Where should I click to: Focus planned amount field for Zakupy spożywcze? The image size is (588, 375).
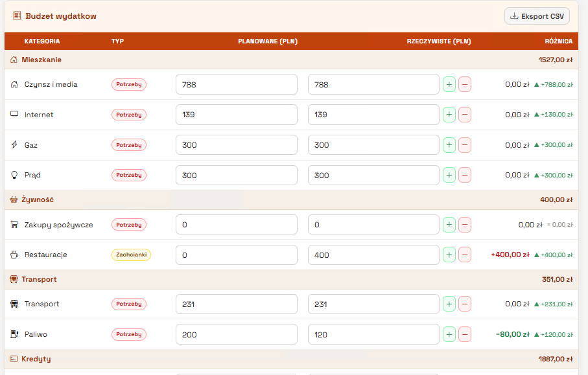pos(237,225)
